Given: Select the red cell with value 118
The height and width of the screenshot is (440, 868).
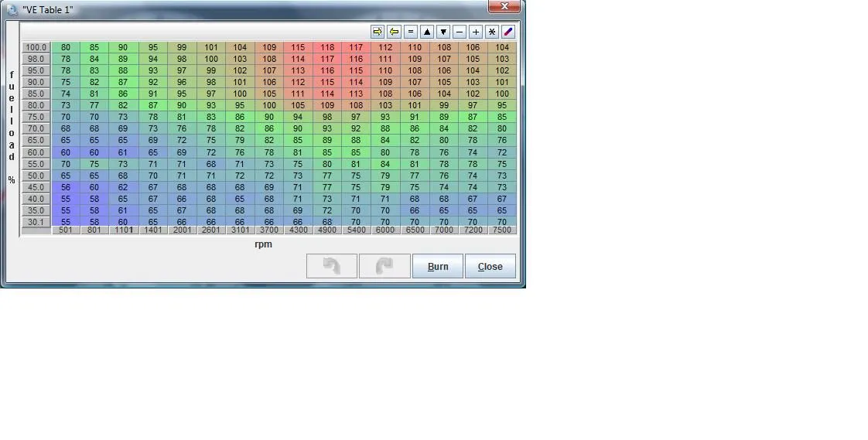Looking at the screenshot, I should 327,47.
